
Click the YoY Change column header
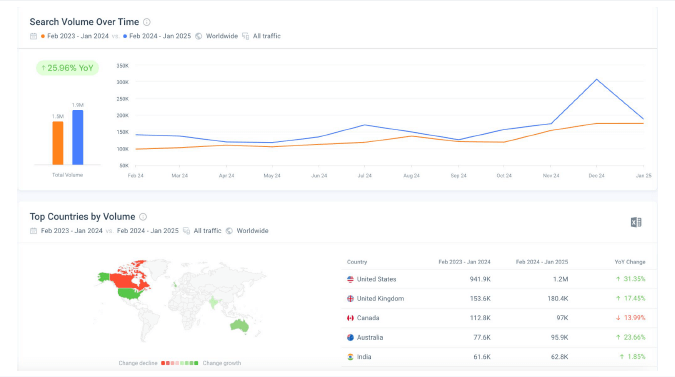click(x=630, y=262)
